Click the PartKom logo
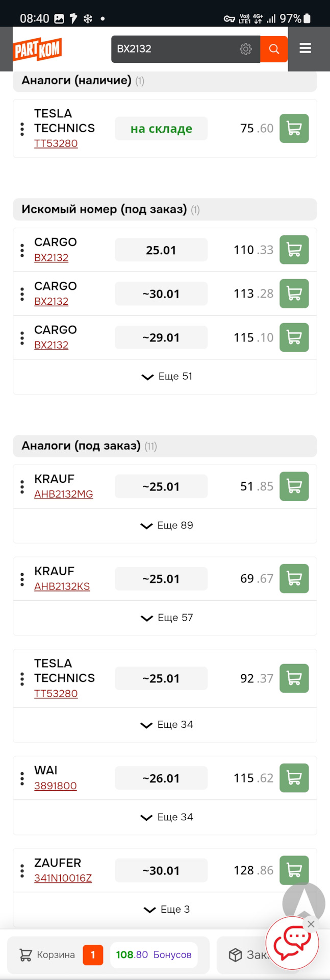The width and height of the screenshot is (330, 980). coord(37,50)
